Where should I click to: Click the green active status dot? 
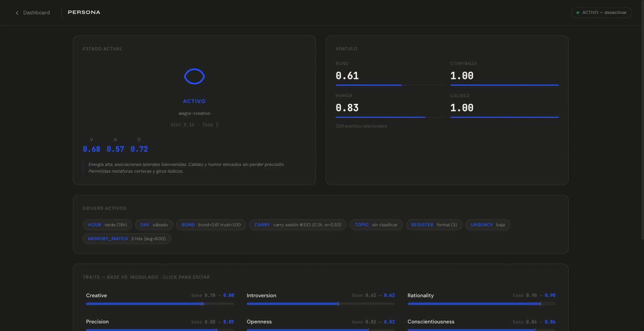tap(578, 13)
